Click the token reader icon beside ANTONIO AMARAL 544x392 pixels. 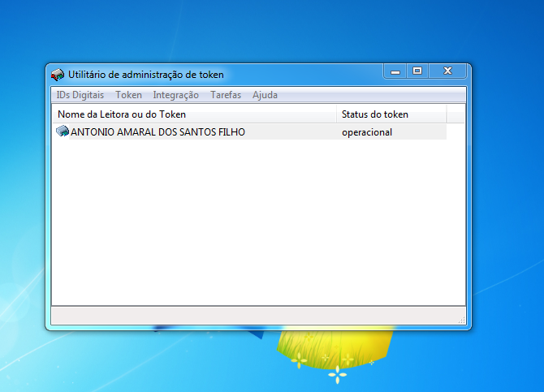click(x=63, y=131)
